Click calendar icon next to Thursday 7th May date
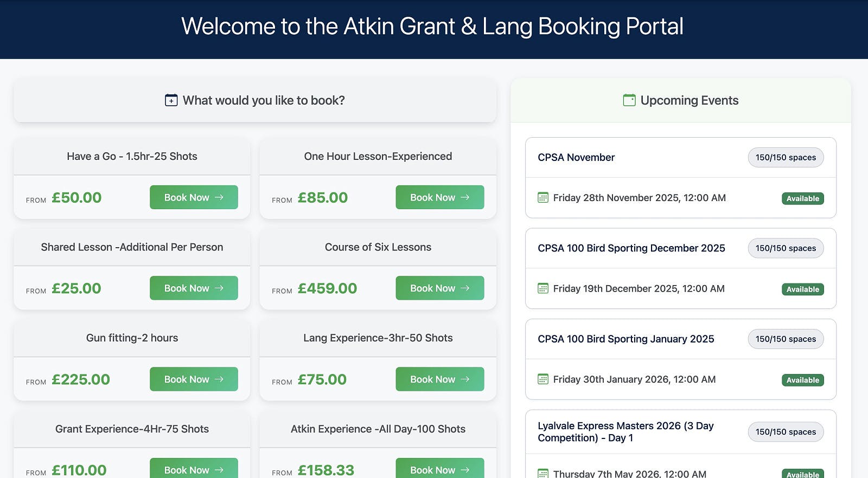The height and width of the screenshot is (478, 868). coord(543,473)
